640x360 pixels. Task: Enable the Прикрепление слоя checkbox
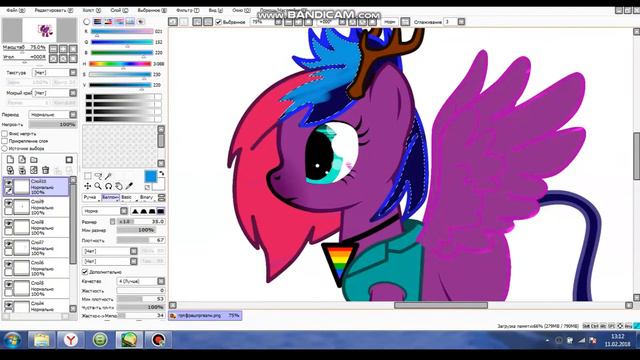[x=4, y=141]
